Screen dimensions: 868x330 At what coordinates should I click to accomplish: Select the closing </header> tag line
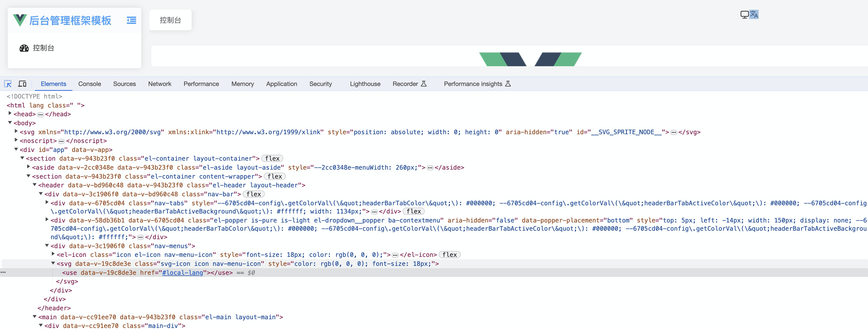click(x=54, y=308)
